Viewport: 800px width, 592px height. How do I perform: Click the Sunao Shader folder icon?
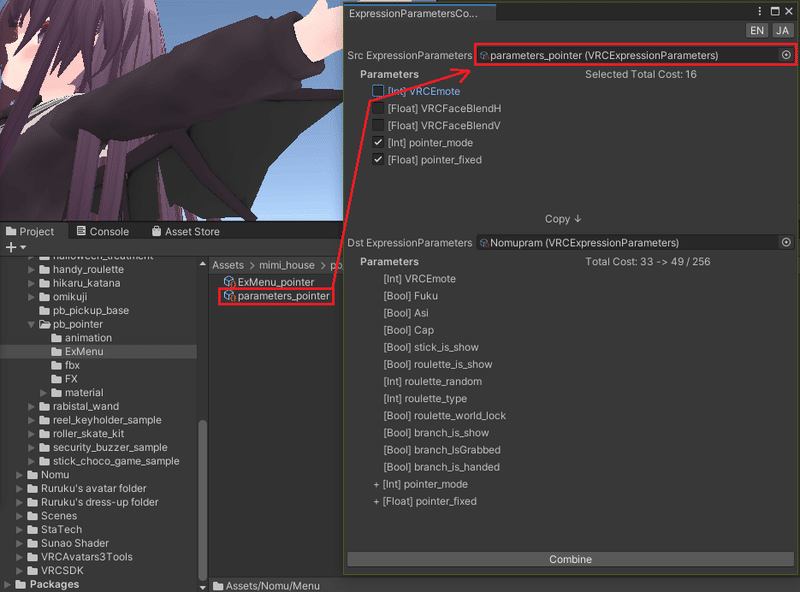click(33, 544)
